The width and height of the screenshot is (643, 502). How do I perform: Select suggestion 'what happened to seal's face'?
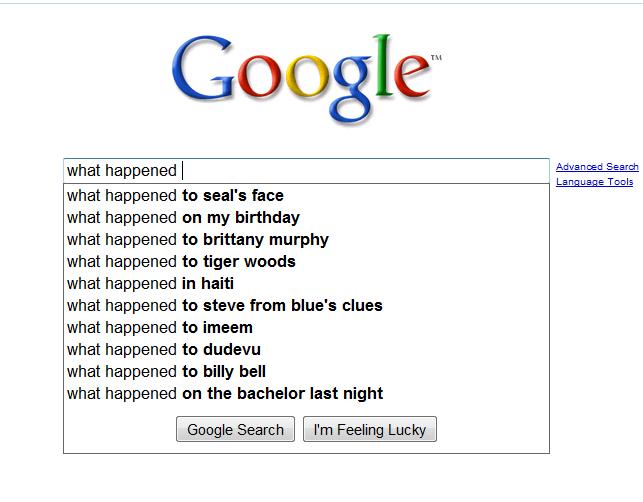tap(306, 196)
